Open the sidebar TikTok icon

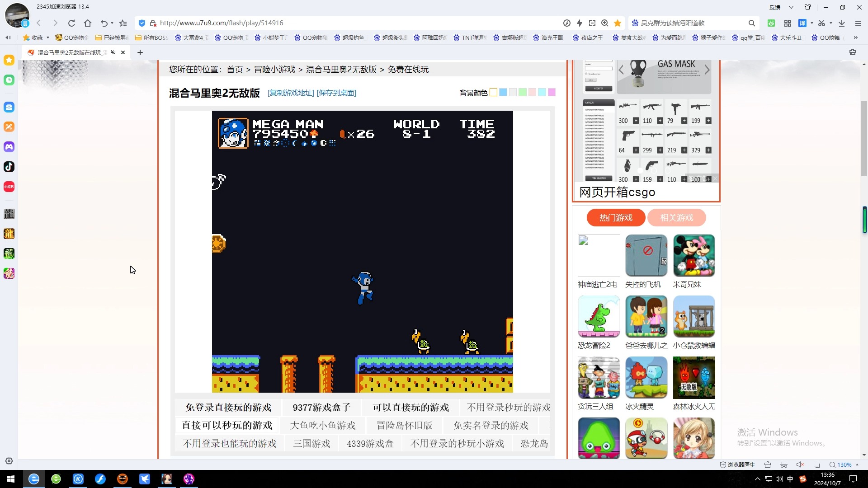(9, 167)
